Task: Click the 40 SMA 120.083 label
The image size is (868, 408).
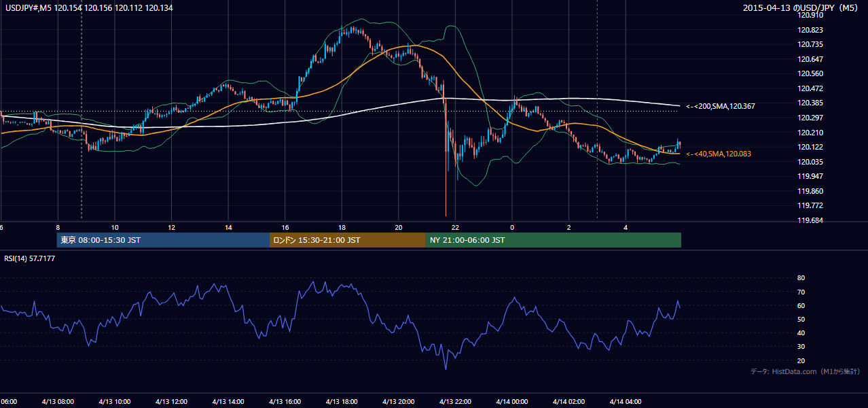Action: click(719, 154)
